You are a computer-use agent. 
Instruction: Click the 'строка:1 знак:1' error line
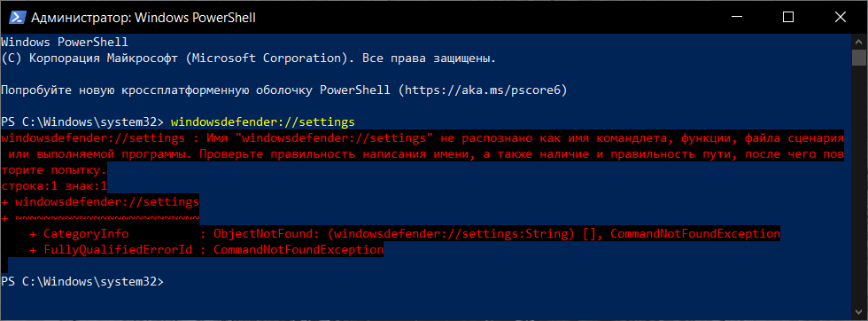point(54,185)
